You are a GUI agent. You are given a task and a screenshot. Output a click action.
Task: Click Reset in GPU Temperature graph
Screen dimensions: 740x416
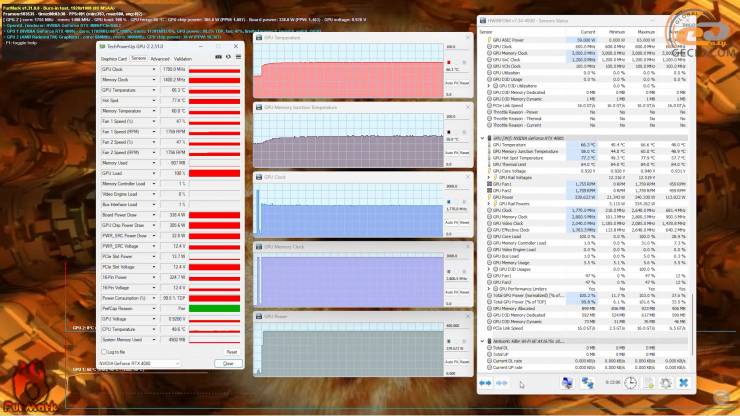point(464,83)
